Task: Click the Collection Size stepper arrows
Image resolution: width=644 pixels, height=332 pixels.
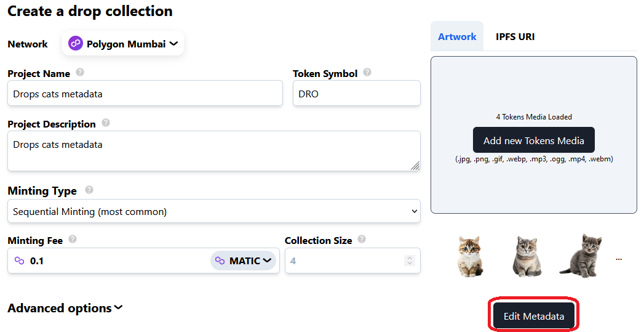Action: tap(410, 261)
